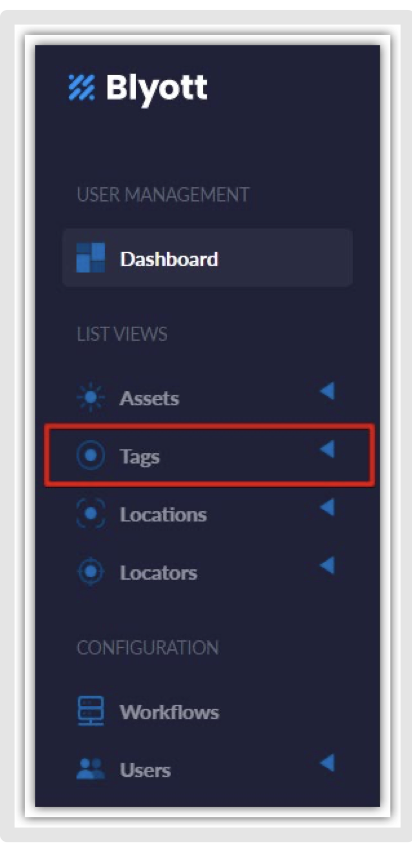Click the Users people icon
This screenshot has width=412, height=844.
click(x=90, y=770)
